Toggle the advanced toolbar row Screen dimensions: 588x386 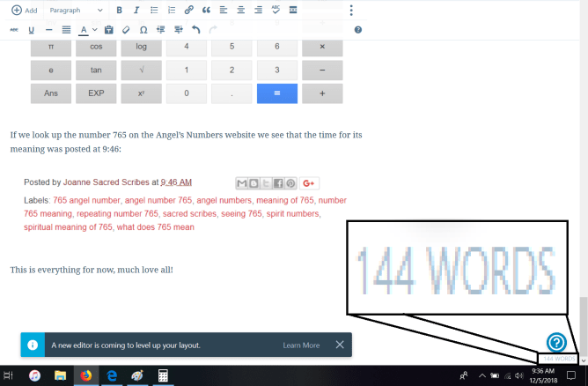click(293, 11)
